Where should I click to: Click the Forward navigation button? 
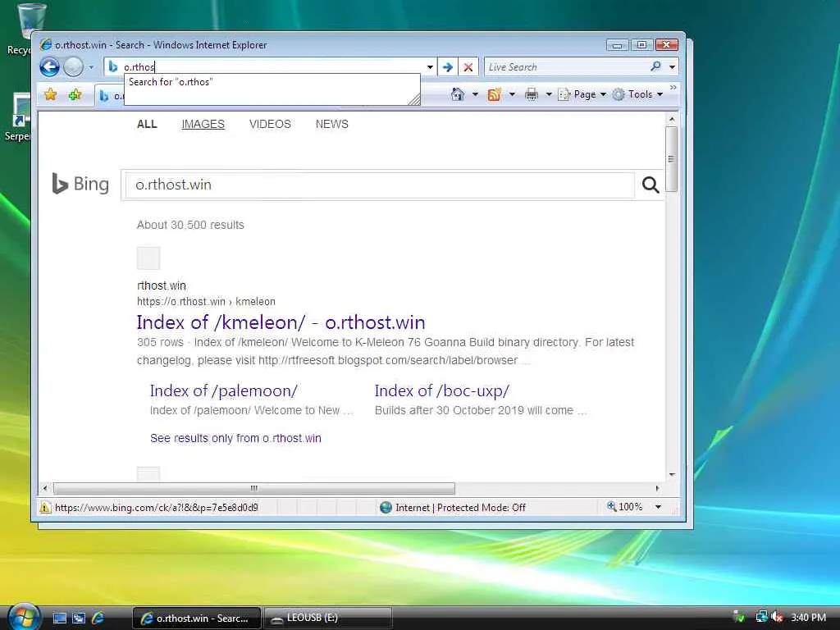tap(73, 67)
